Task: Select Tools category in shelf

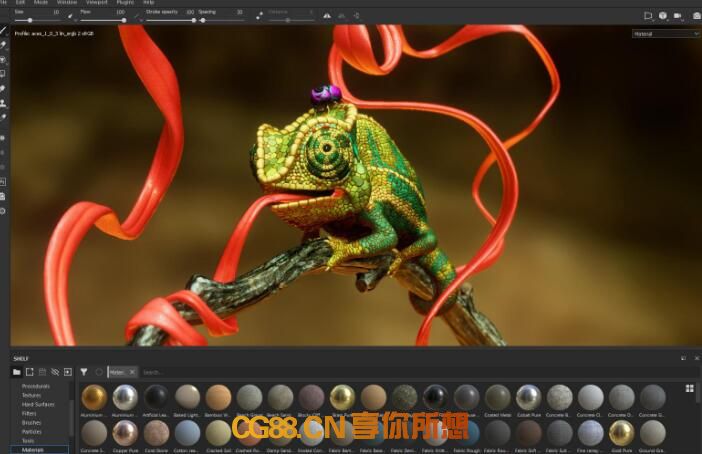Action: coord(28,441)
